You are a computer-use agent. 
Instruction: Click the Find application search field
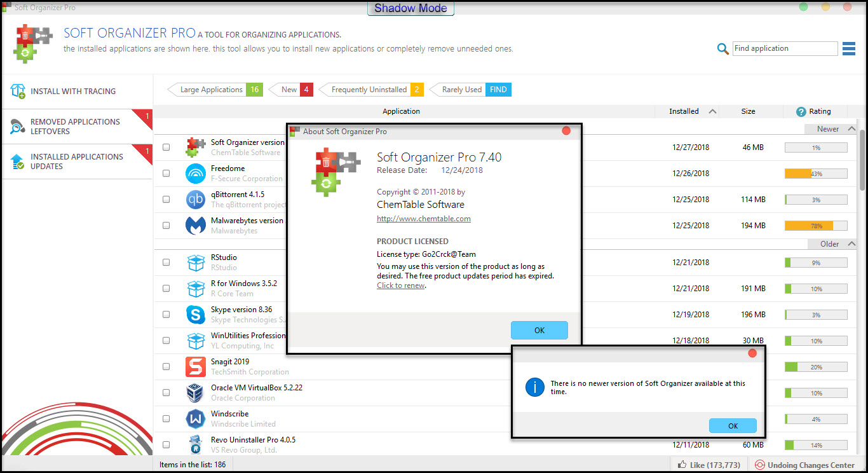click(x=785, y=48)
